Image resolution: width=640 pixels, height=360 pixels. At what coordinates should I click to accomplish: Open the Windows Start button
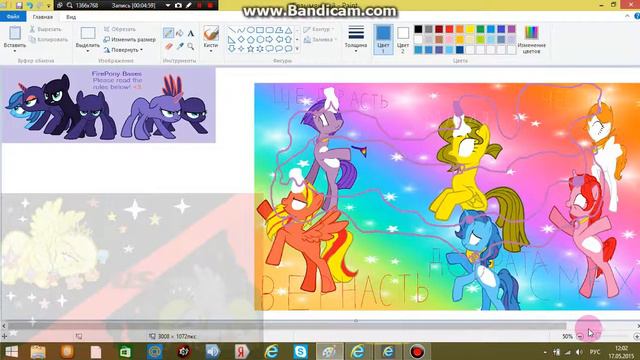tap(11, 351)
